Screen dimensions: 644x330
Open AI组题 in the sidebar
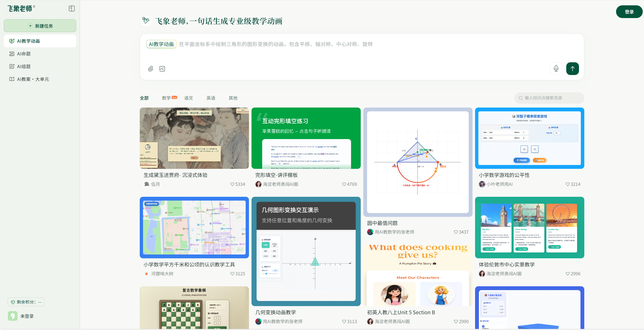tap(40, 66)
